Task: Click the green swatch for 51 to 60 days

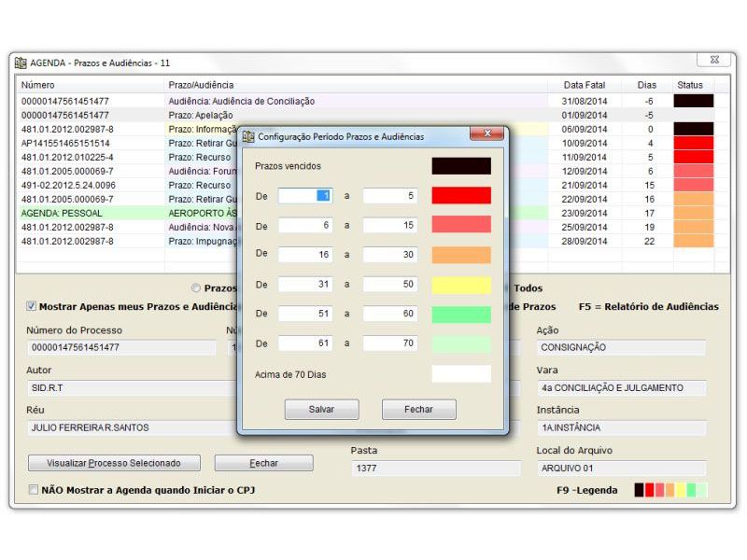Action: click(x=460, y=315)
